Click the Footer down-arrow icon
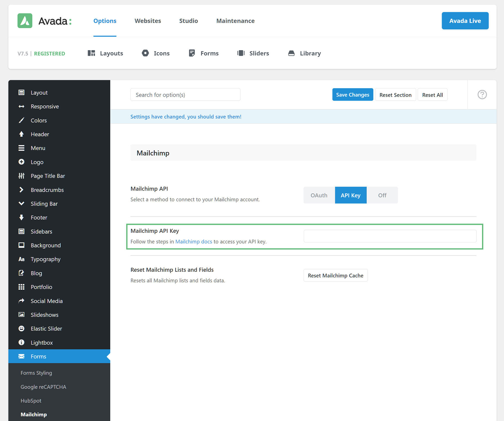Image resolution: width=504 pixels, height=421 pixels. pos(21,217)
